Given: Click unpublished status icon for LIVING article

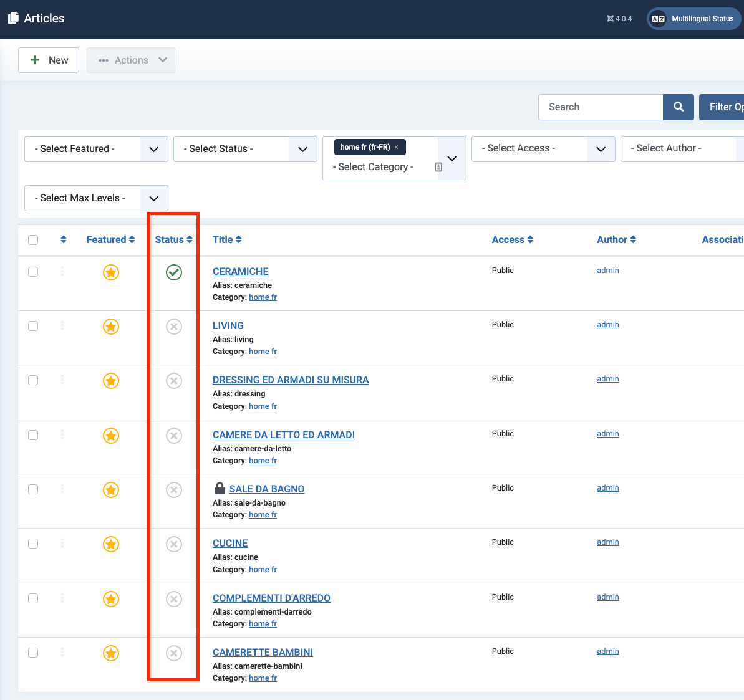Looking at the screenshot, I should click(174, 327).
